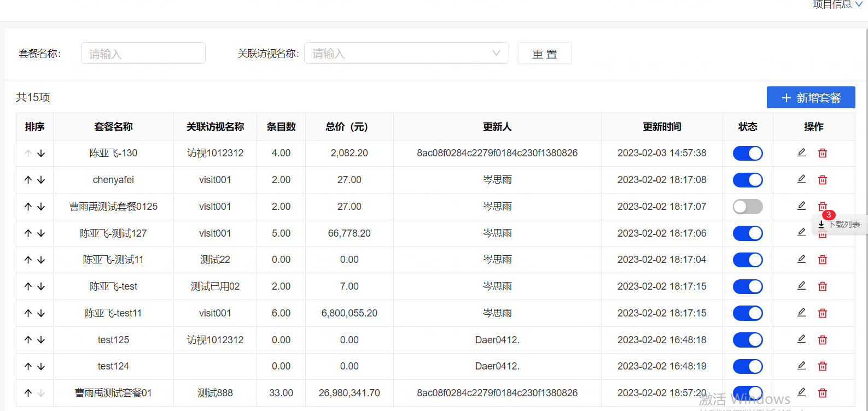Edit the 陈亚飞-test package
This screenshot has width=868, height=411.
[801, 286]
